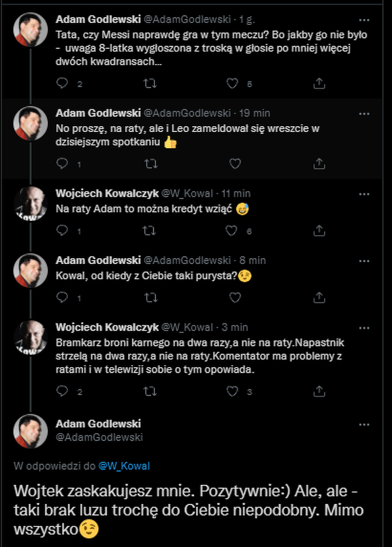The width and height of the screenshot is (392, 547).
Task: Reply to the first Messi tweet
Action: 63,84
